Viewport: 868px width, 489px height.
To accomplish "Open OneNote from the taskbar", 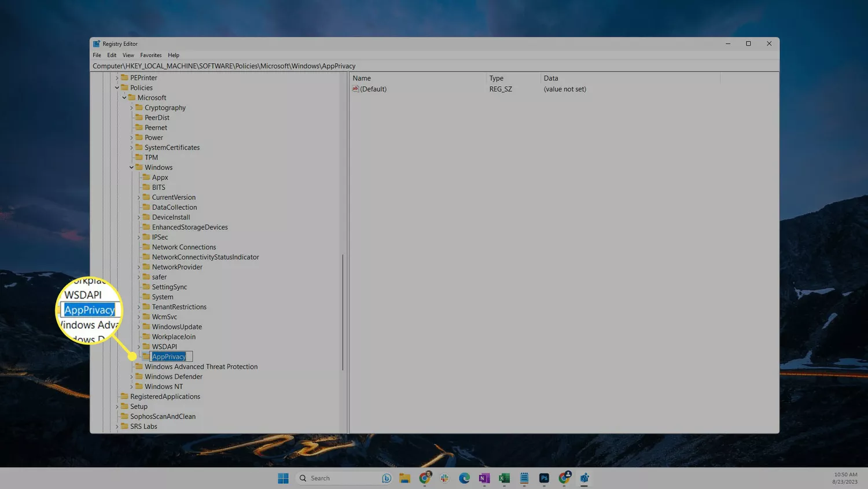I will (484, 478).
